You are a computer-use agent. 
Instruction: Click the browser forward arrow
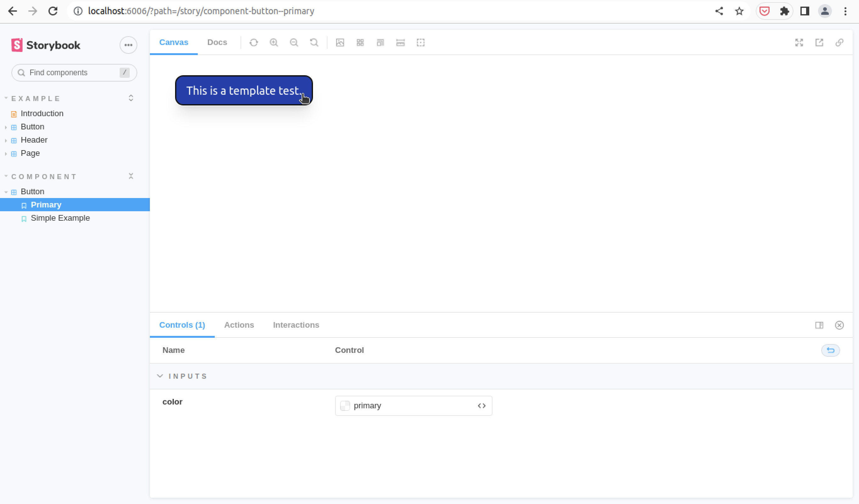pos(33,11)
